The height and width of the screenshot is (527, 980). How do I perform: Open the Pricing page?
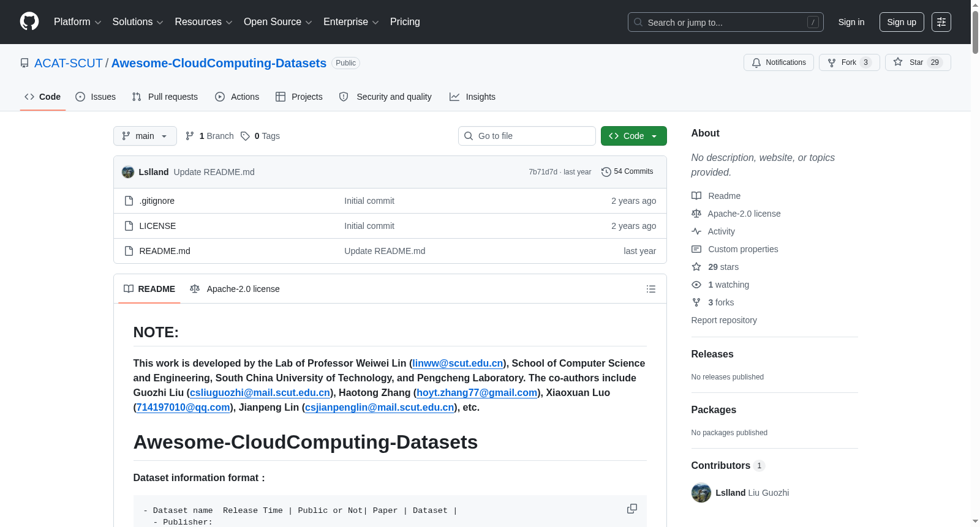pyautogui.click(x=405, y=22)
